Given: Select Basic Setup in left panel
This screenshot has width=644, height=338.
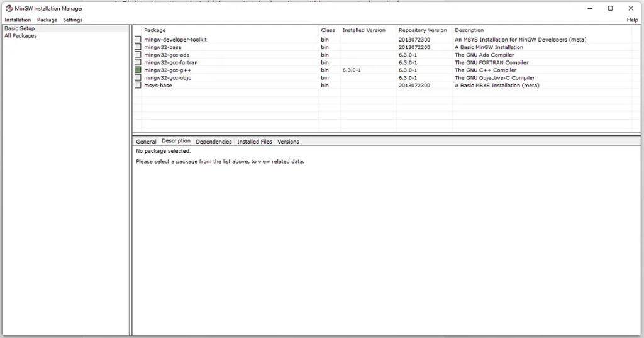Looking at the screenshot, I should (19, 28).
